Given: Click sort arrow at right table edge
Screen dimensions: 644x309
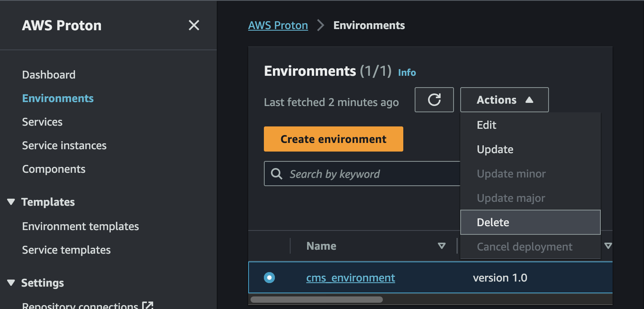Looking at the screenshot, I should click(x=608, y=246).
